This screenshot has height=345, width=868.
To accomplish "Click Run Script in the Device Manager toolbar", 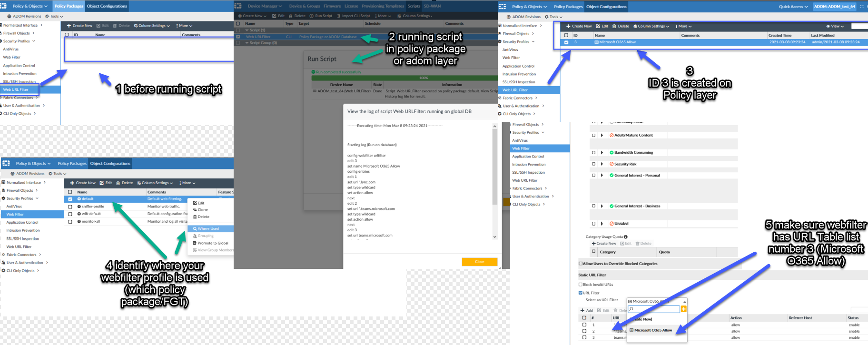I will click(x=321, y=16).
